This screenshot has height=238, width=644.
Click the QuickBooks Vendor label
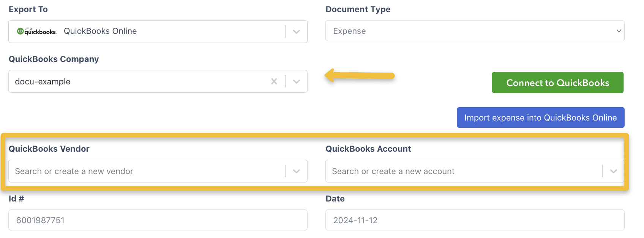pos(49,149)
